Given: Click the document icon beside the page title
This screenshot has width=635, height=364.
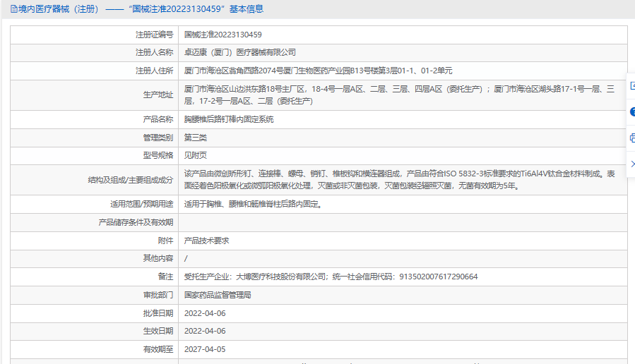Looking at the screenshot, I should 14,9.
